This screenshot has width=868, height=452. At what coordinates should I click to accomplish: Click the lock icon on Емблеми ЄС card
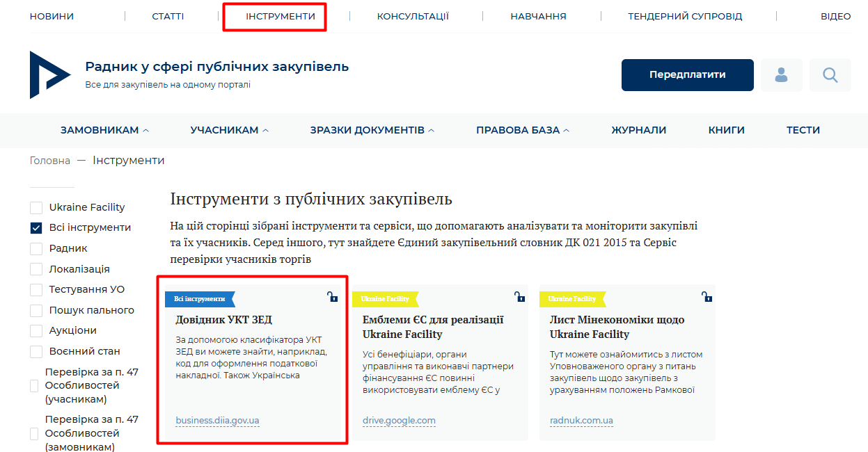pyautogui.click(x=520, y=297)
